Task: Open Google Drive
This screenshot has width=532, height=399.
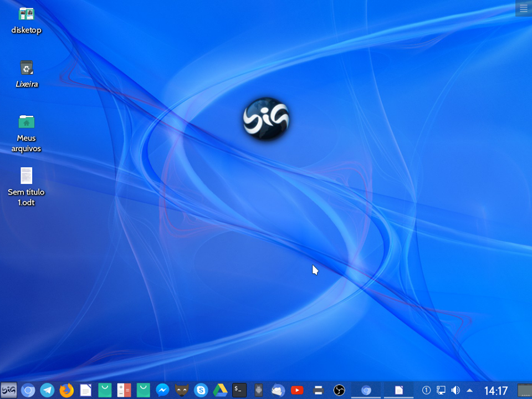Action: pyautogui.click(x=219, y=390)
